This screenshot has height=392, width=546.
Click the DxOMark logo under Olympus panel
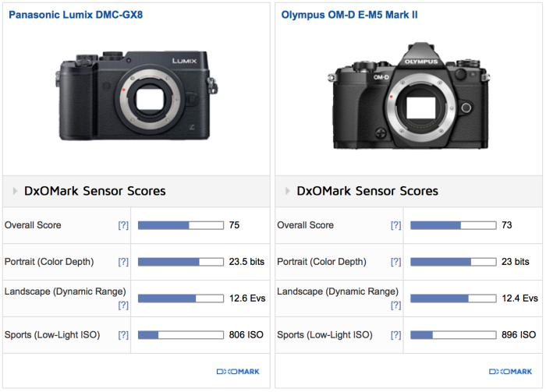(x=511, y=372)
